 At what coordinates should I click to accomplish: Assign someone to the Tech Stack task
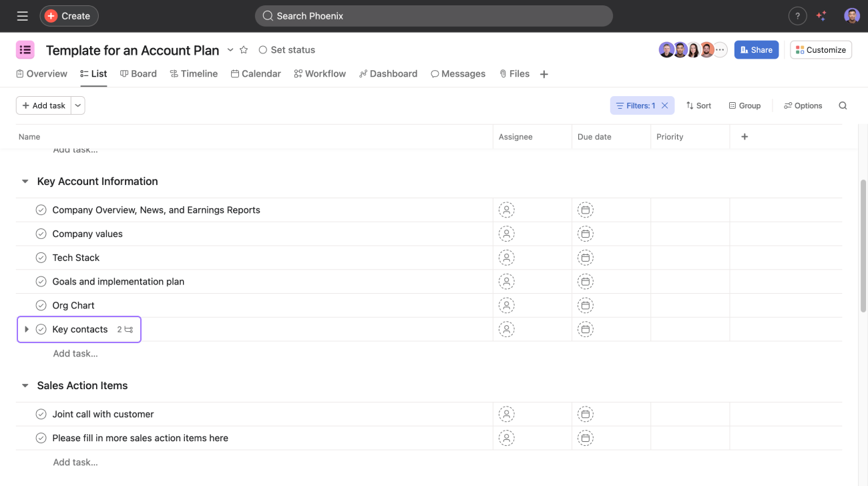[506, 258]
